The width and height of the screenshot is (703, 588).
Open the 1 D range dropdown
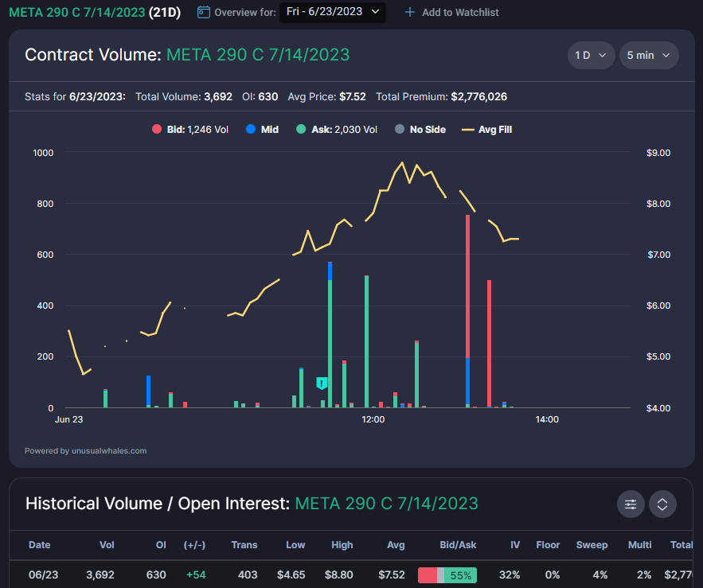pos(591,55)
